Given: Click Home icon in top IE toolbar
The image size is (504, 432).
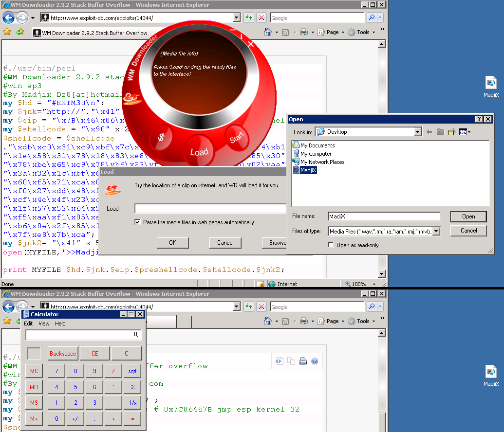Looking at the screenshot, I should 267,32.
